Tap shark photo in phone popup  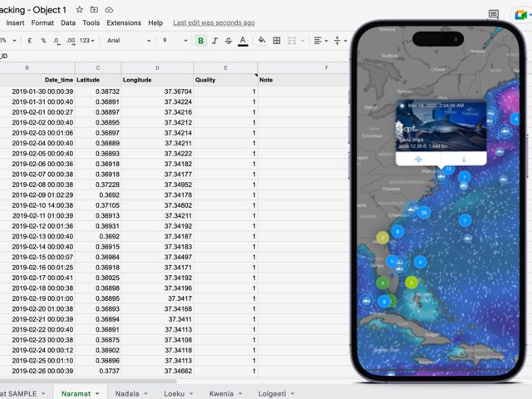coord(441,126)
